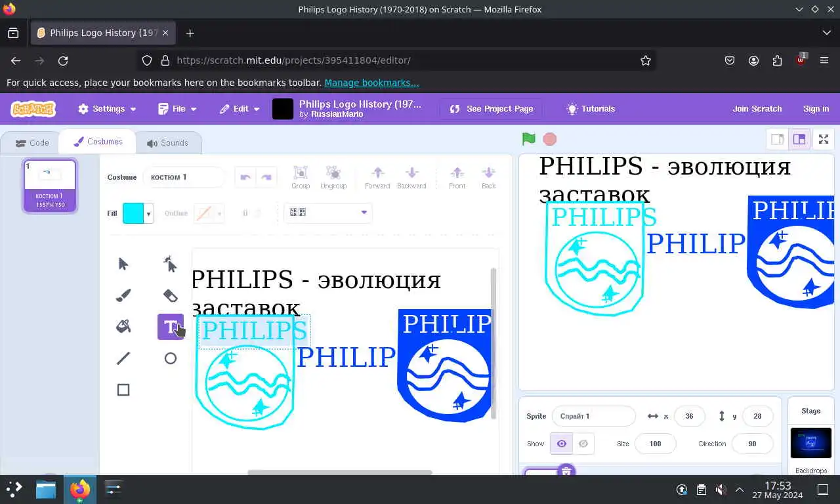This screenshot has width=840, height=504.
Task: Pick the Brush tool
Action: [123, 295]
